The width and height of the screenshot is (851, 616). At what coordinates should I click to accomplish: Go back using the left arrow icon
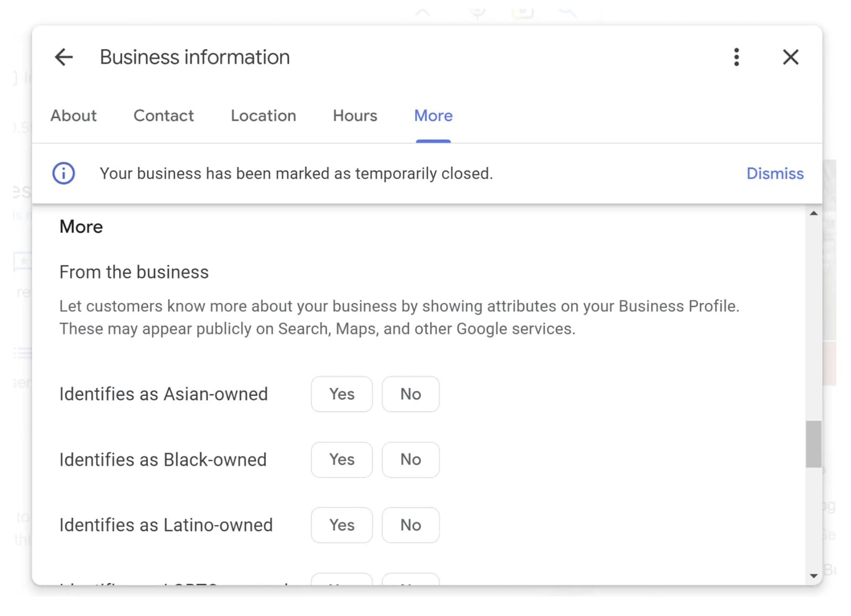coord(64,57)
